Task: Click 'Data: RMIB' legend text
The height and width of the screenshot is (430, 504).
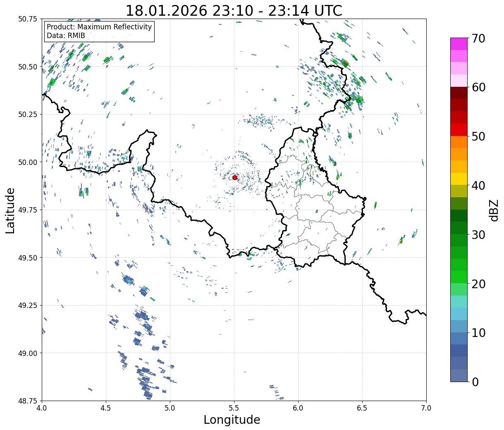Action: click(66, 36)
